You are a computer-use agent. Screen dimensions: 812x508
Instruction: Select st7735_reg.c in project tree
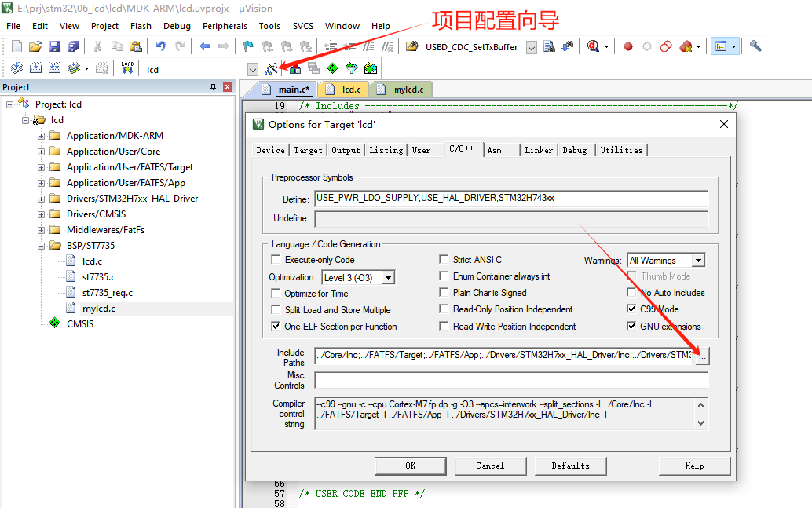pyautogui.click(x=108, y=293)
